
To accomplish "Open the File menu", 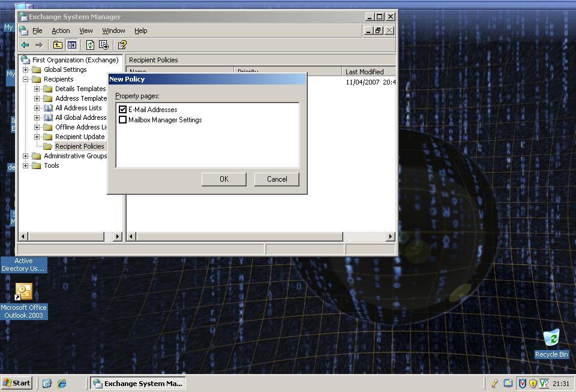I will (37, 31).
